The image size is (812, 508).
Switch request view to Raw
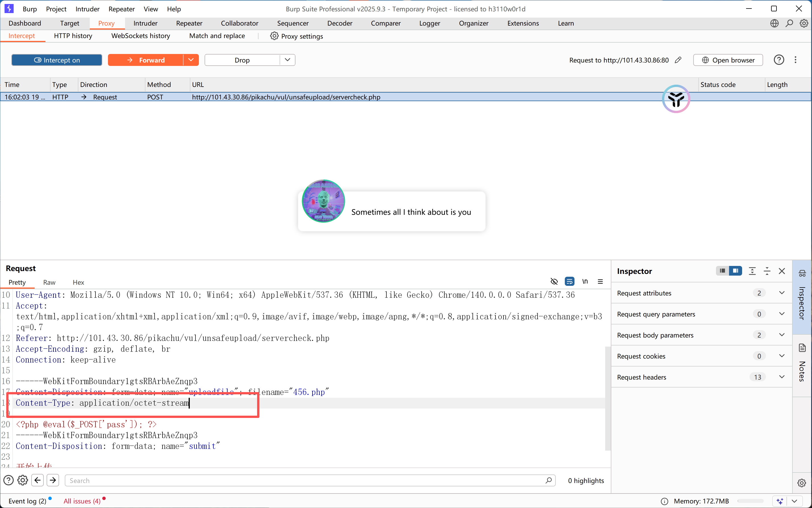tap(49, 282)
